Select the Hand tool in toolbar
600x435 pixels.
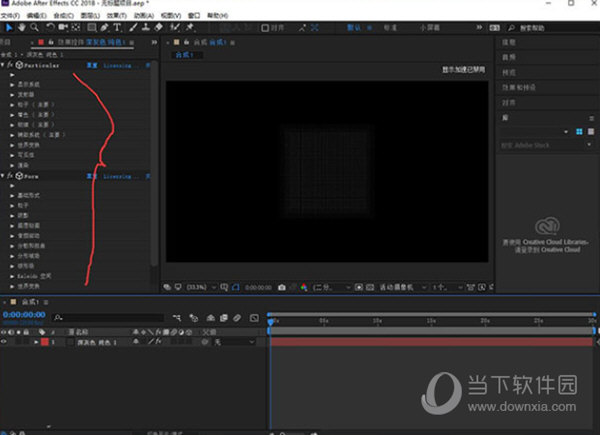(x=21, y=27)
